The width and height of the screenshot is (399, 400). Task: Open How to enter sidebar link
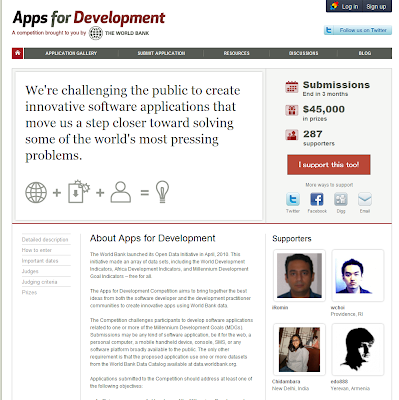pyautogui.click(x=37, y=250)
